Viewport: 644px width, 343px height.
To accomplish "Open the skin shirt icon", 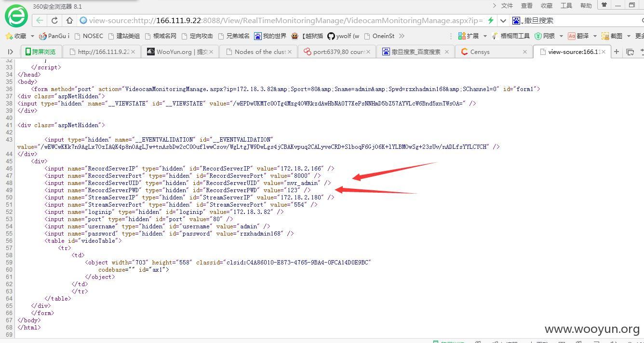I will coord(604,5).
